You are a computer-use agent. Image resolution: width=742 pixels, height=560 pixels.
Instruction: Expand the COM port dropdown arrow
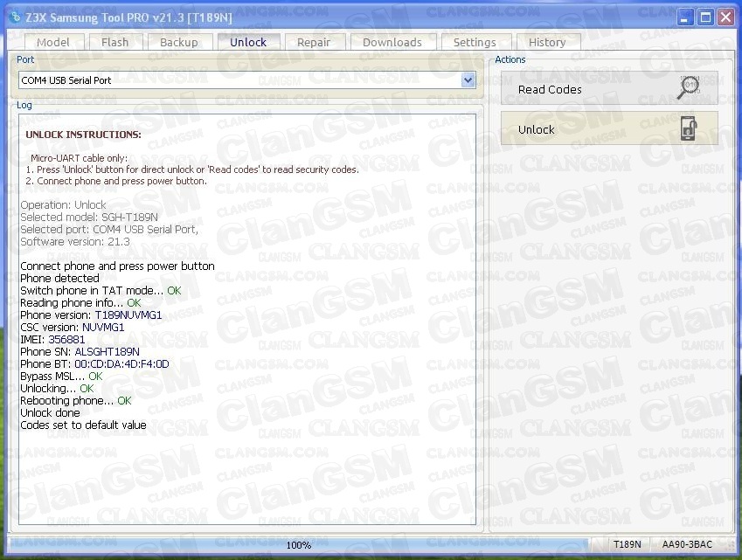click(x=468, y=80)
